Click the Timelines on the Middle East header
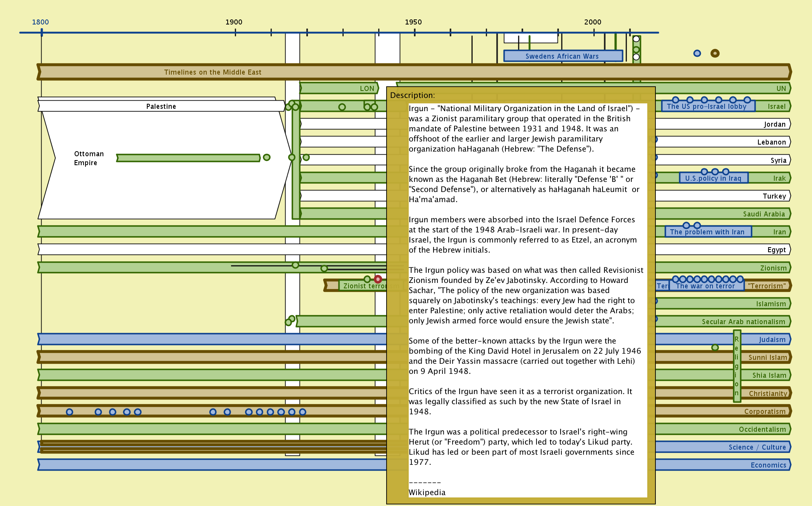 tap(213, 72)
